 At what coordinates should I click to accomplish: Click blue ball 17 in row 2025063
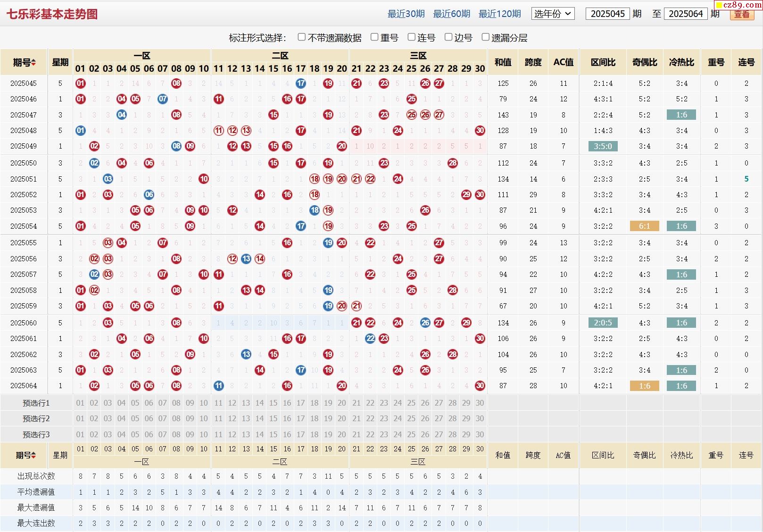point(301,370)
